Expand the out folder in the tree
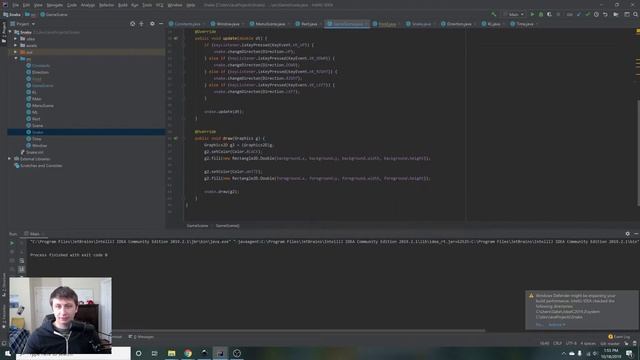 tap(16, 52)
